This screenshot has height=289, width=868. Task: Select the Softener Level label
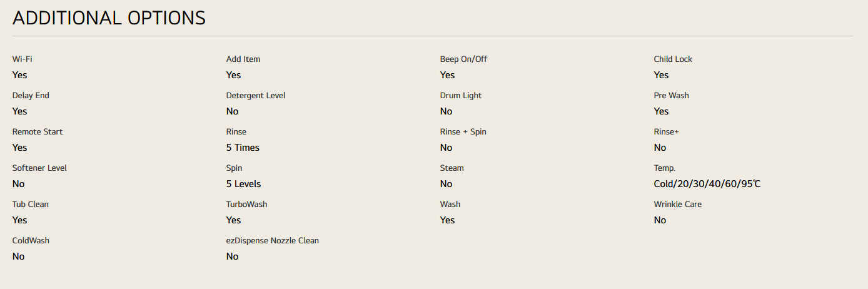pos(39,168)
